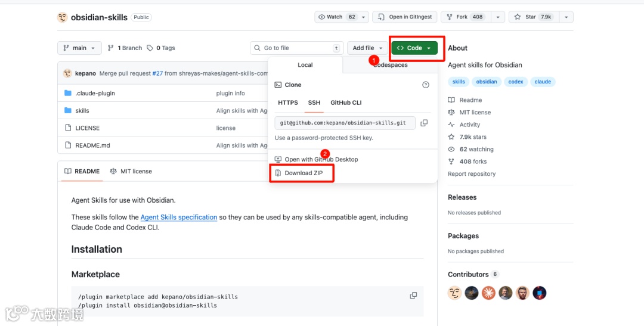Open pull request #27 link
This screenshot has width=644, height=326.
click(157, 73)
